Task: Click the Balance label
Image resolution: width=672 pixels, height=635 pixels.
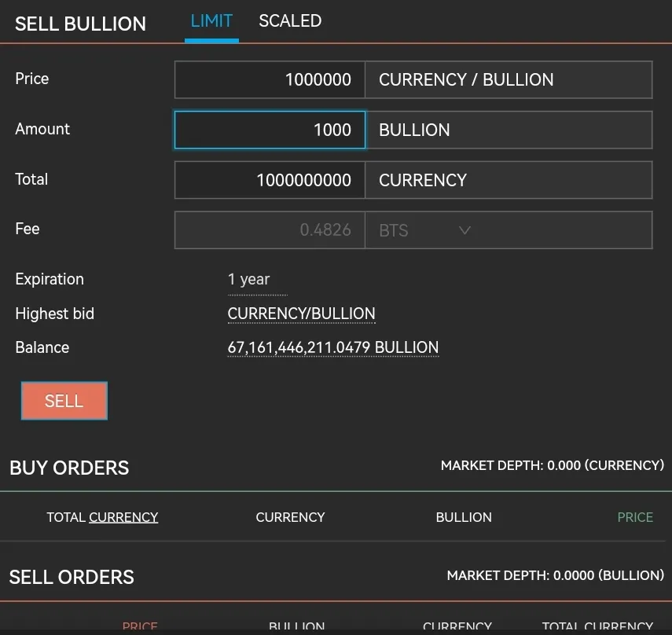Action: click(42, 347)
